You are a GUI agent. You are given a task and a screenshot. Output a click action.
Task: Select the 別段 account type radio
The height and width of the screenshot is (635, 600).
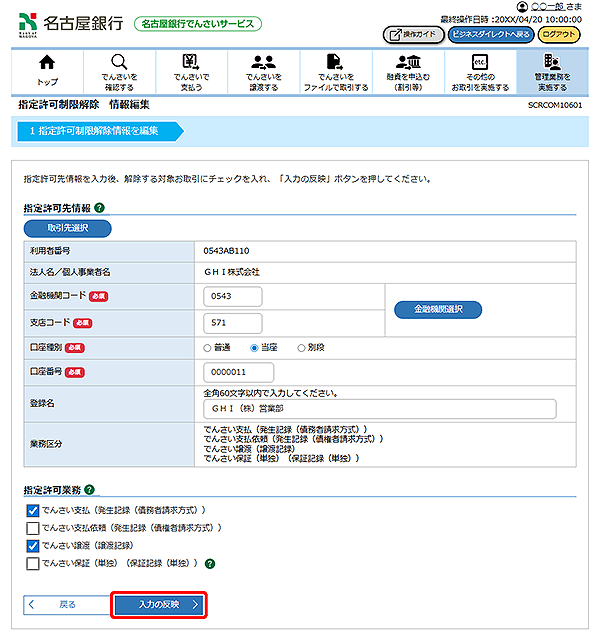300,347
